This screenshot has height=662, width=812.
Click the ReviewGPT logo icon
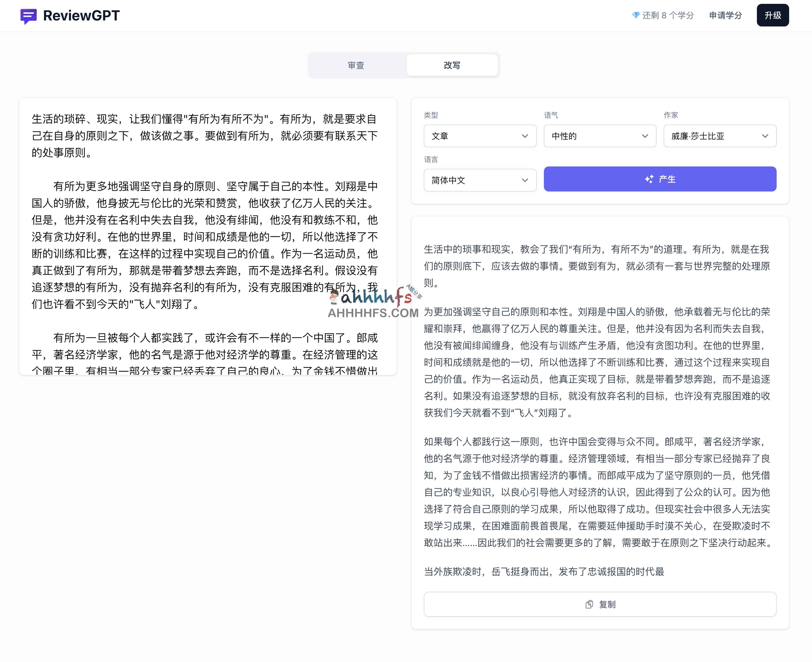pyautogui.click(x=28, y=15)
